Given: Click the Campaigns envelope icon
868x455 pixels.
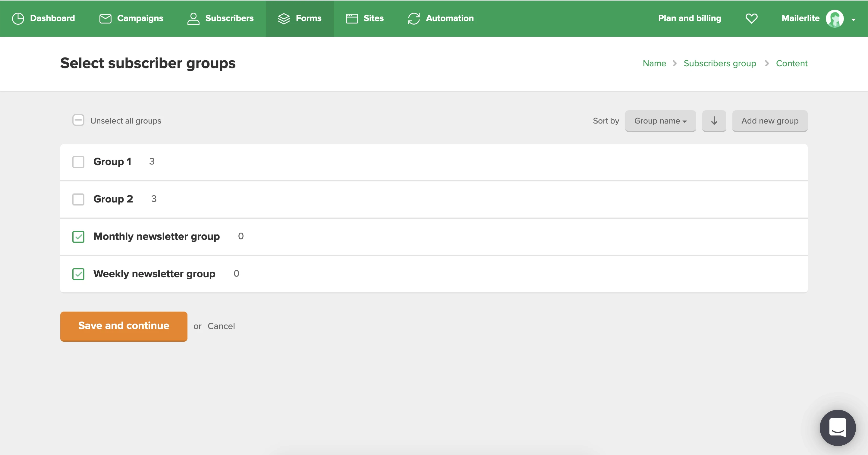Looking at the screenshot, I should [105, 18].
